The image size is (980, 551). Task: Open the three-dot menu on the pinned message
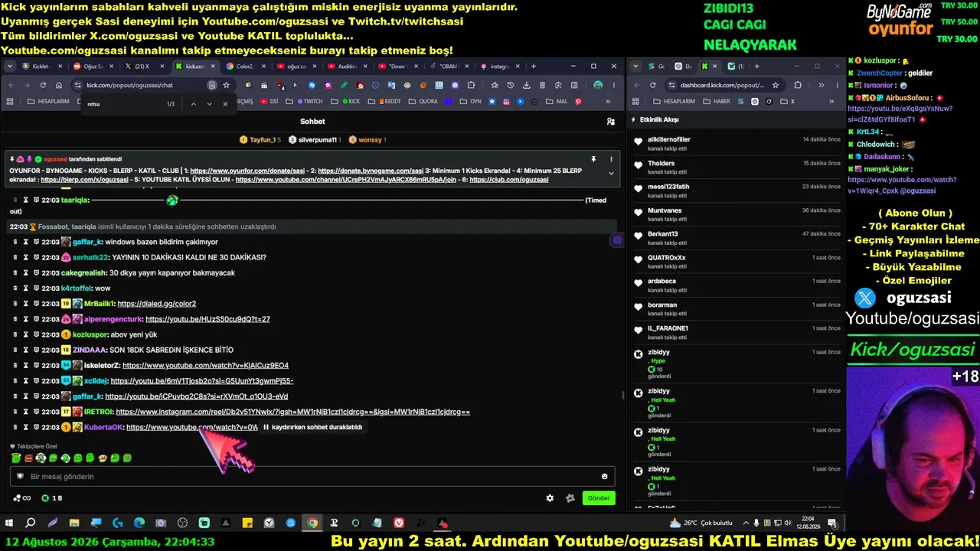[611, 159]
